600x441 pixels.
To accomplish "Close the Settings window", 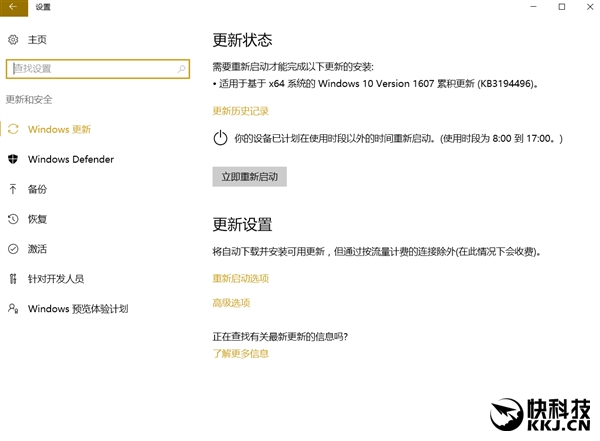I will [x=590, y=7].
